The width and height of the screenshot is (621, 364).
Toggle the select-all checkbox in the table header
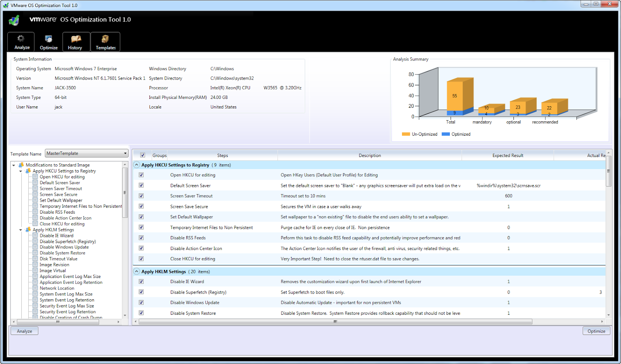coord(142,154)
